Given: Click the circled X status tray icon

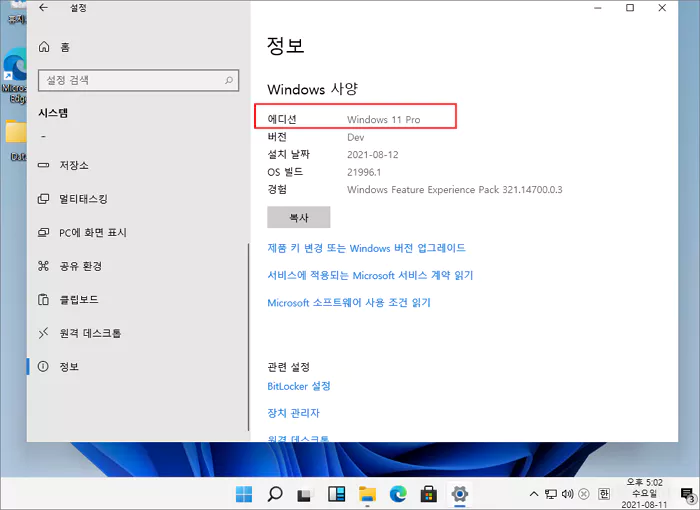Looking at the screenshot, I should pos(583,494).
